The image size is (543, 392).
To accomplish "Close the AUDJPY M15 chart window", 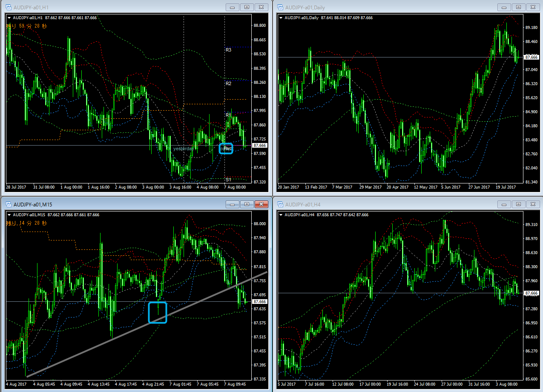I will pos(261,204).
